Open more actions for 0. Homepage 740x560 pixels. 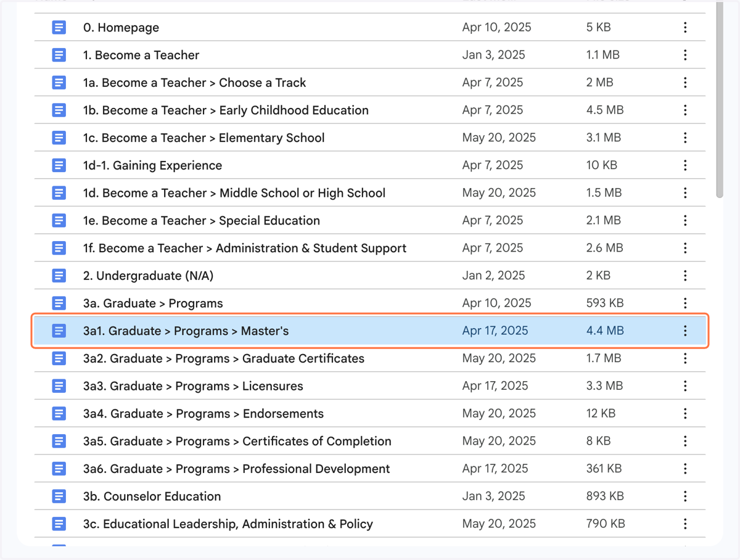click(x=685, y=28)
